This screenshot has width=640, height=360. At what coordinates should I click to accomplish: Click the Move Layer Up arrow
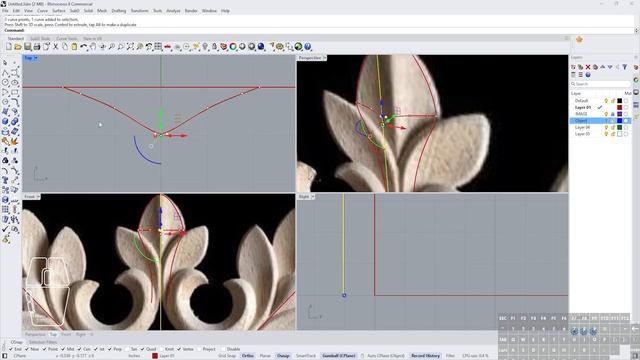[602, 67]
